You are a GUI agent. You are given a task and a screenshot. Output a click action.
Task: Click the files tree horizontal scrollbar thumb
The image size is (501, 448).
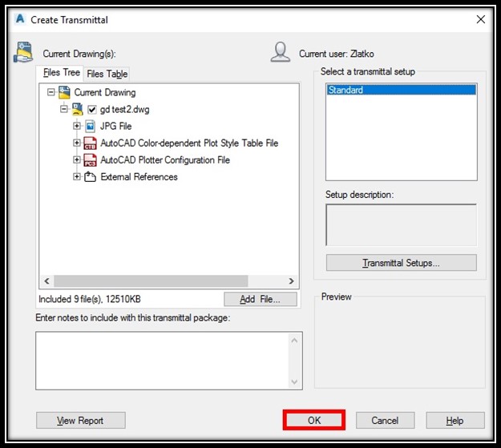151,281
